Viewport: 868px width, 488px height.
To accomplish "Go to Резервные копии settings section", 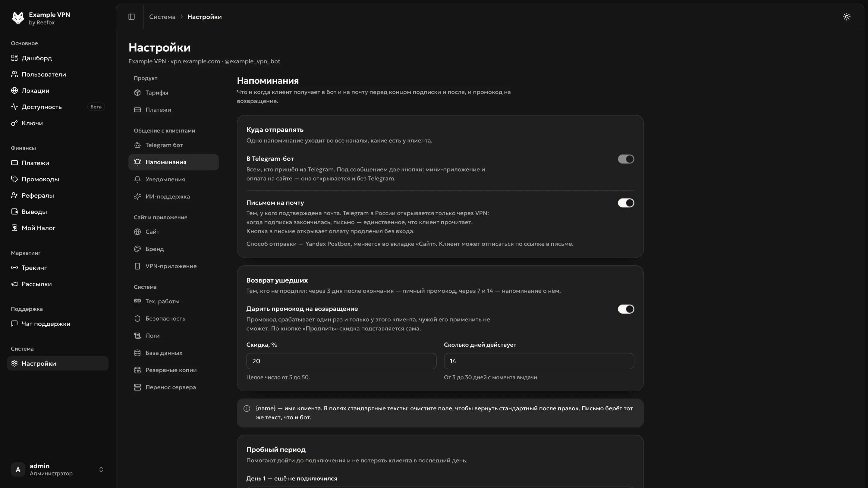I will (174, 370).
